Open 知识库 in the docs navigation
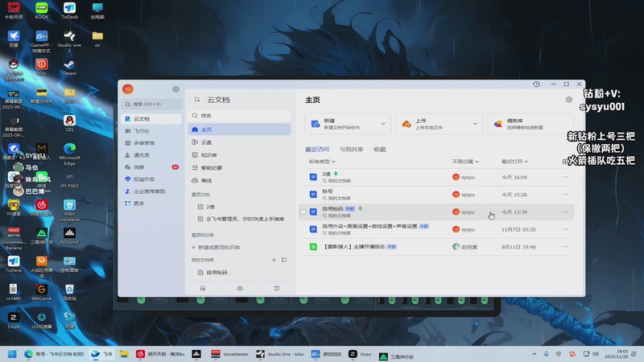The image size is (644, 362). [239, 155]
